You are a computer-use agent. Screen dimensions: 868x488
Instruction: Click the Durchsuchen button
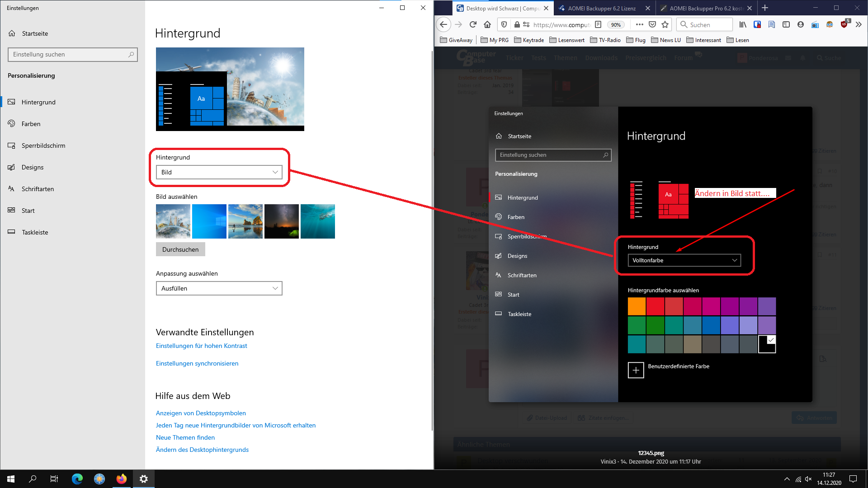click(180, 249)
